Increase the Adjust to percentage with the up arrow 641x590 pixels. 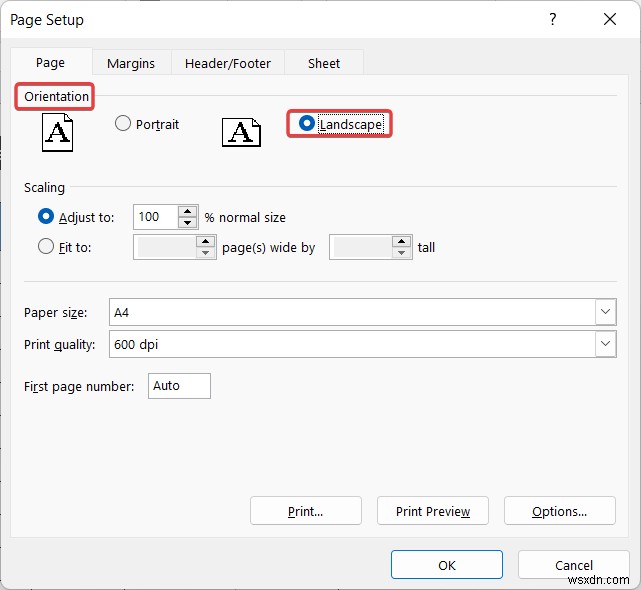(188, 211)
